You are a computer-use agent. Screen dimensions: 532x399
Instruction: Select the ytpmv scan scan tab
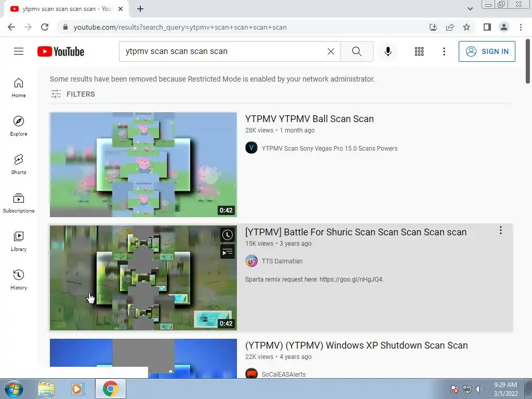[66, 9]
